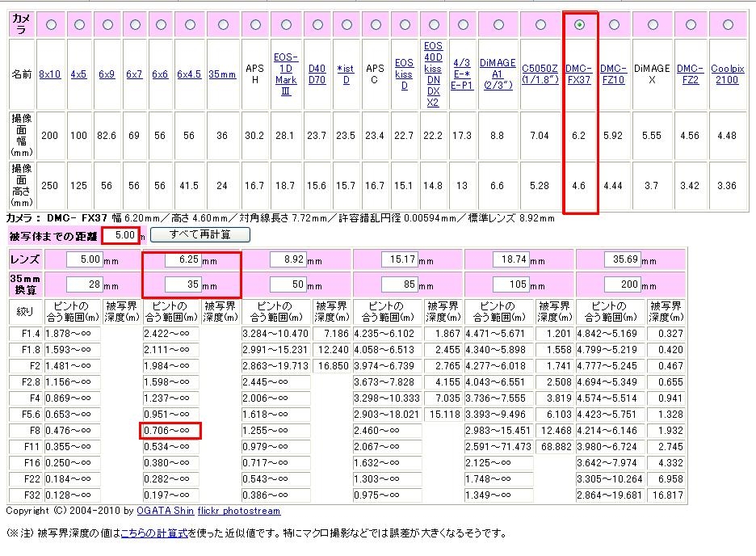The height and width of the screenshot is (556, 756).
Task: Open the DiMAGE A1 (2/3") link
Action: coord(498,74)
